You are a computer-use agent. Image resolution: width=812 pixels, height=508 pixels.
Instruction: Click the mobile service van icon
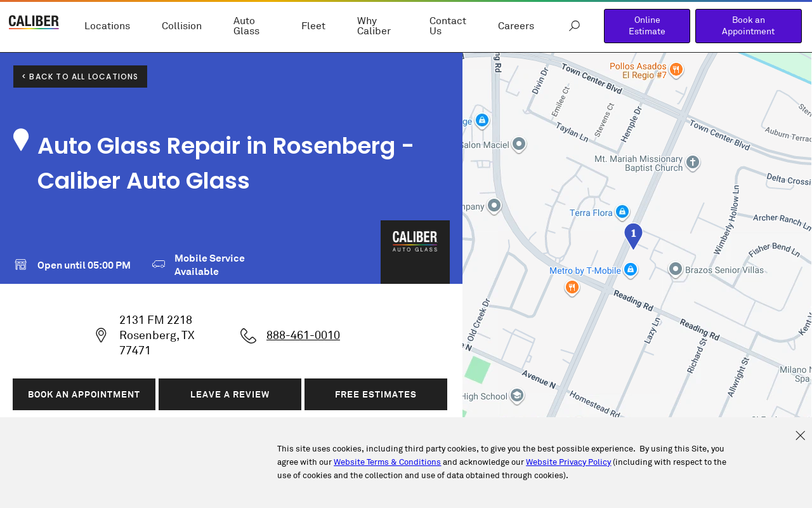pos(159,265)
